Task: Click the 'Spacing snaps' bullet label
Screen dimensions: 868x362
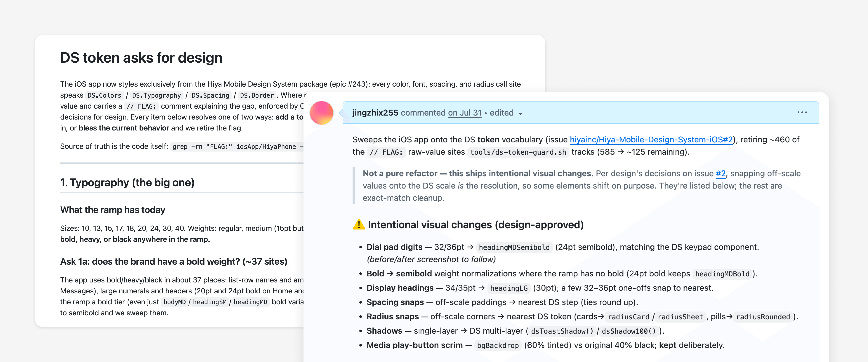Action: (x=395, y=302)
